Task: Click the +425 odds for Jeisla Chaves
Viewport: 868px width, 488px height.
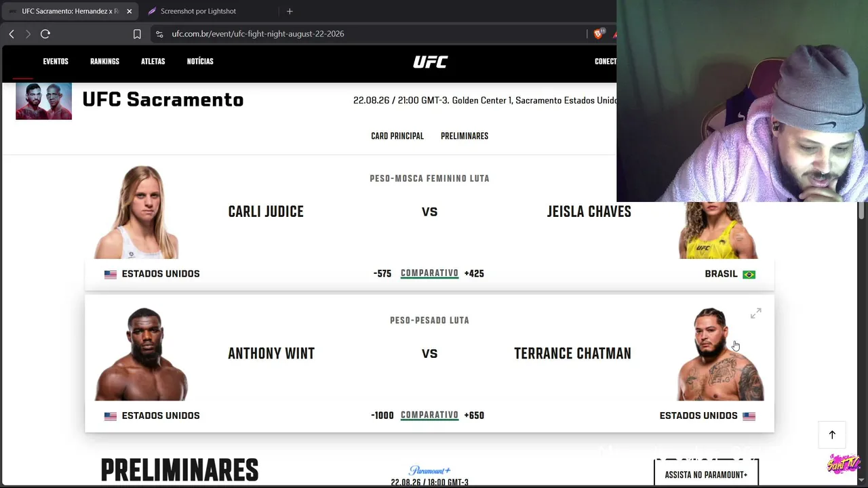Action: 474,274
